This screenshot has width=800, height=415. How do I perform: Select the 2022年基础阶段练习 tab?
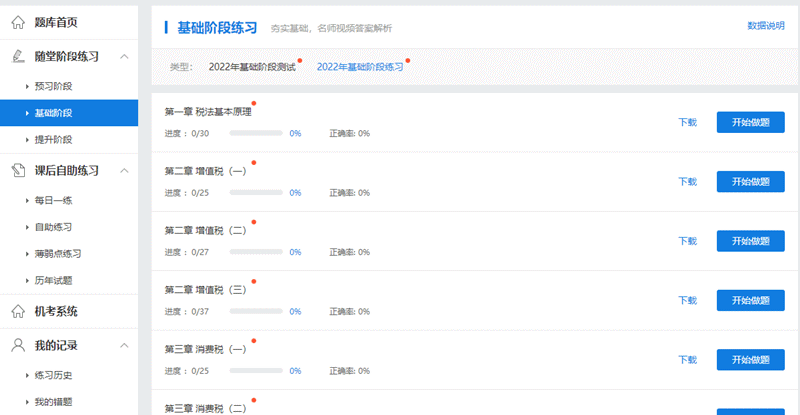(x=359, y=67)
